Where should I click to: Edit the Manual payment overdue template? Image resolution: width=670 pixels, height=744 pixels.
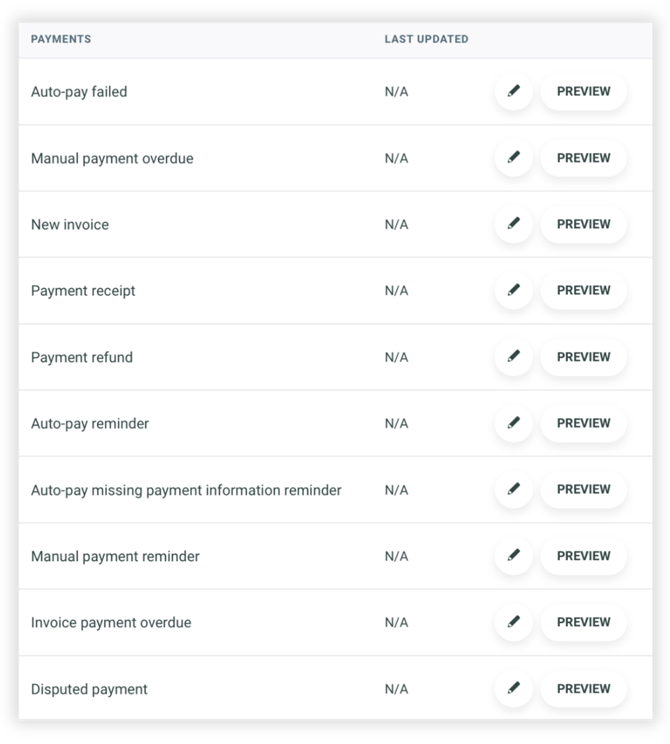513,158
